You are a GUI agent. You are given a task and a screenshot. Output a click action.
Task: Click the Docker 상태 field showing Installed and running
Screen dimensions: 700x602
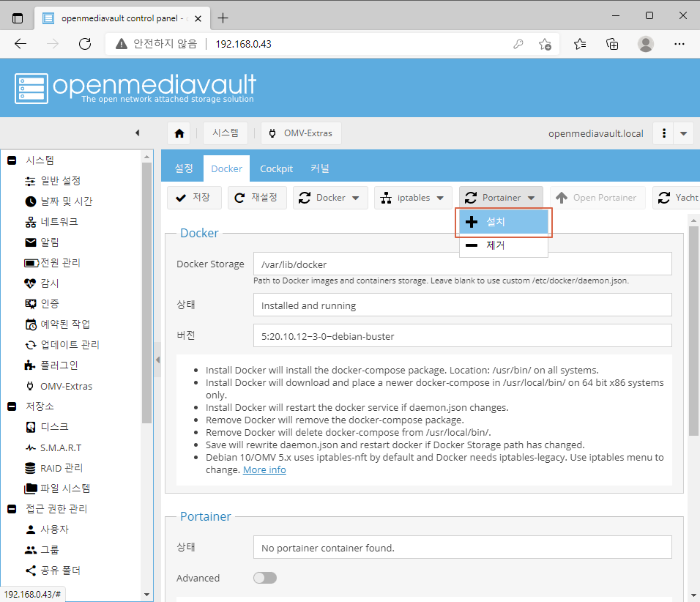pos(463,305)
